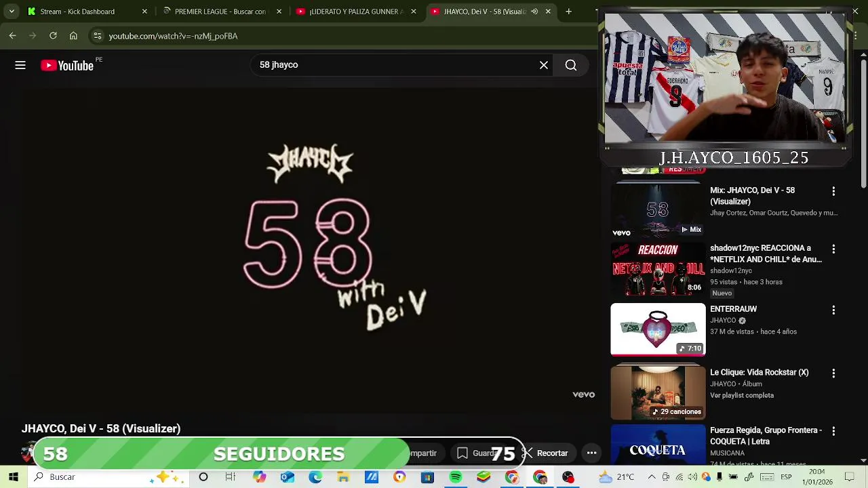Viewport: 868px width, 488px height.
Task: Open the browser home page
Action: tap(73, 36)
